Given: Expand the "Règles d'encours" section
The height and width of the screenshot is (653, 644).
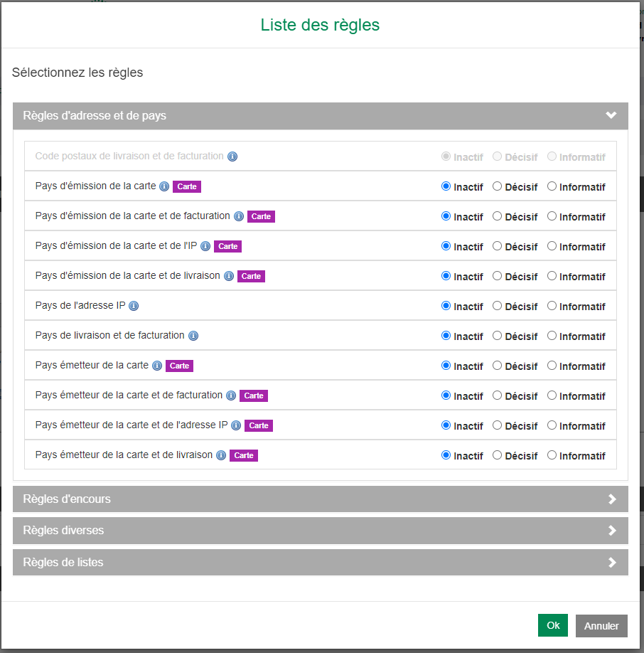Looking at the screenshot, I should pos(320,499).
